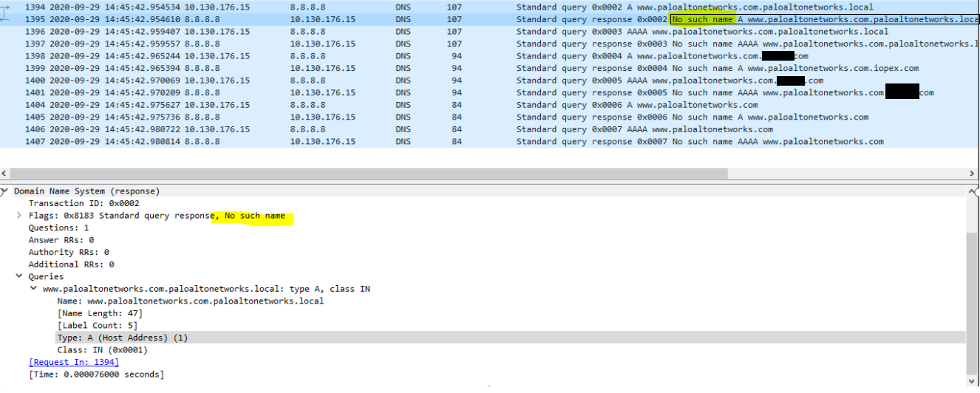Image resolution: width=980 pixels, height=393 pixels.
Task: Select the [Name Length: 47] field
Action: click(x=100, y=313)
